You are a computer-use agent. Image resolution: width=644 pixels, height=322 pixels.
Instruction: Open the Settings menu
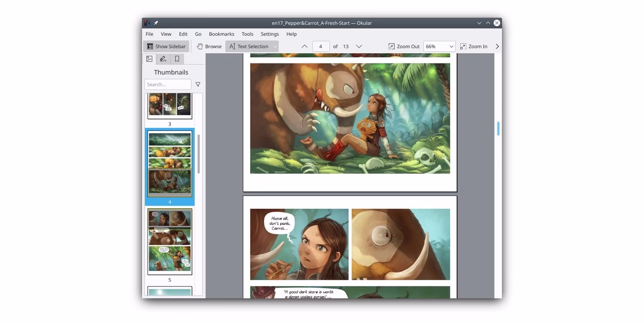click(x=270, y=34)
